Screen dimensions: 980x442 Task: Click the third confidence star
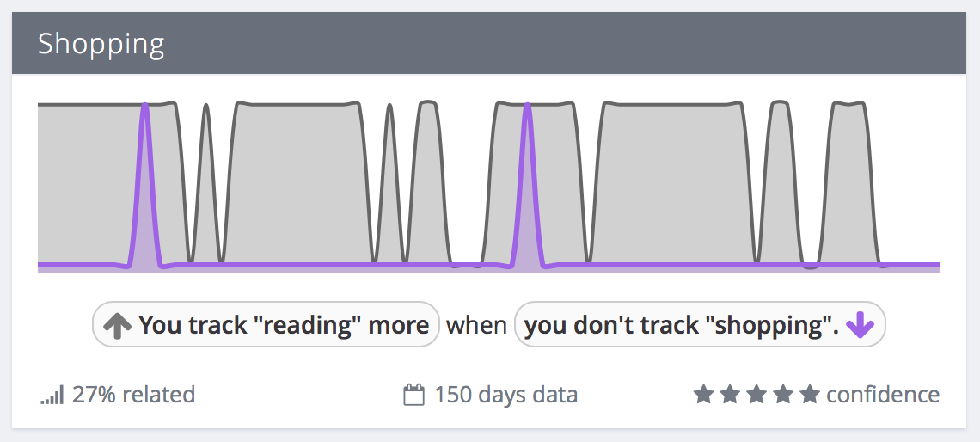(756, 395)
